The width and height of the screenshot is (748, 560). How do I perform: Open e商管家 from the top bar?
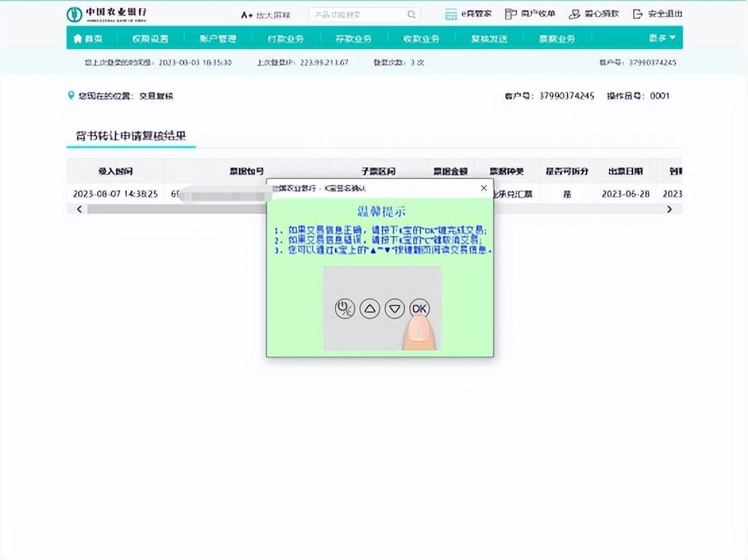[469, 14]
